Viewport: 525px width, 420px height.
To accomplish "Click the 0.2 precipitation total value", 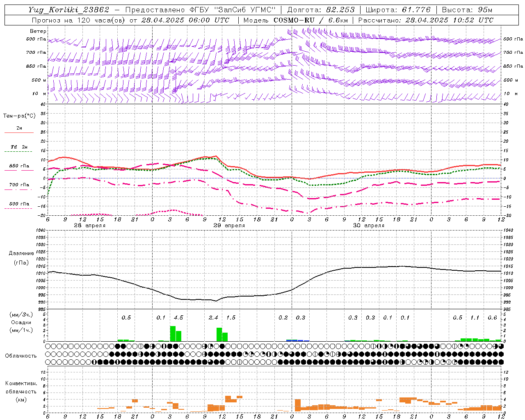I will [x=283, y=318].
